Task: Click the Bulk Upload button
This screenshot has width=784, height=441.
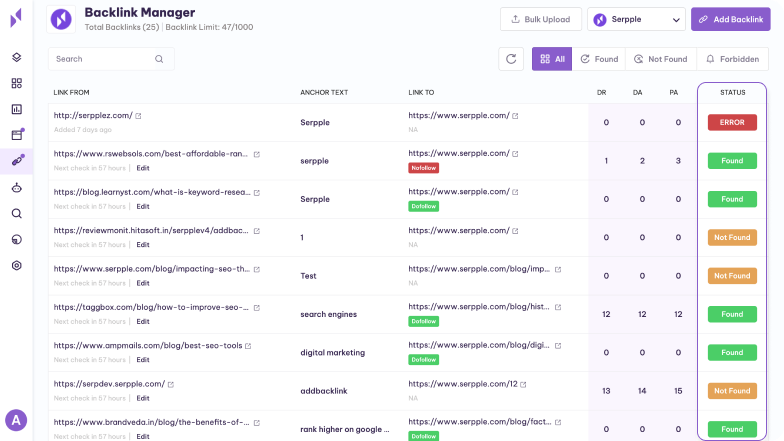Action: coord(540,20)
